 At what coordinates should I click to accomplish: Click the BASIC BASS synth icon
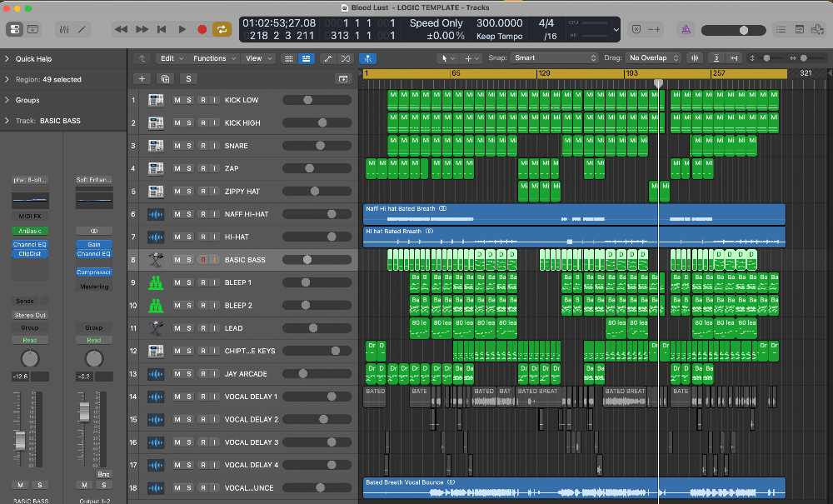(156, 260)
